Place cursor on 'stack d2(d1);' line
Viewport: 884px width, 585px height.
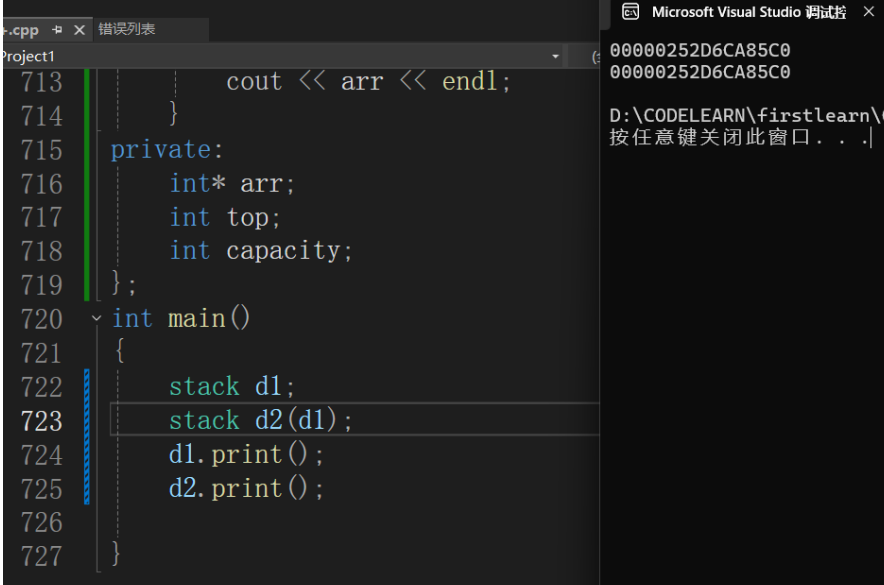pyautogui.click(x=260, y=420)
